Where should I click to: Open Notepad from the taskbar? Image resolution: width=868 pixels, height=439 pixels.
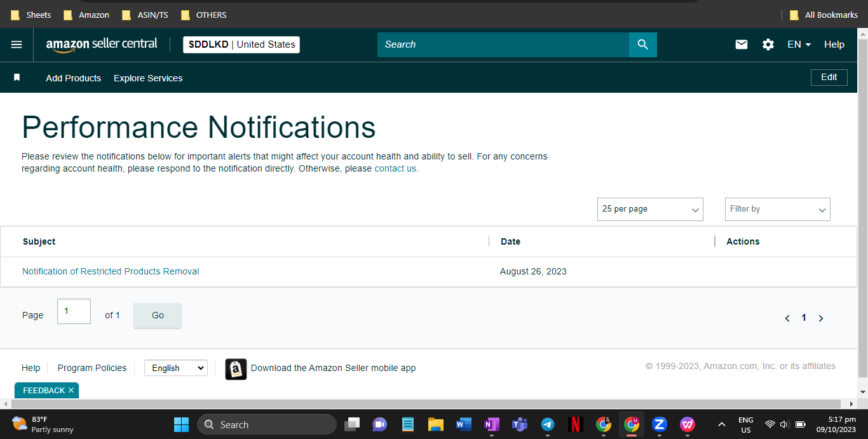click(407, 424)
